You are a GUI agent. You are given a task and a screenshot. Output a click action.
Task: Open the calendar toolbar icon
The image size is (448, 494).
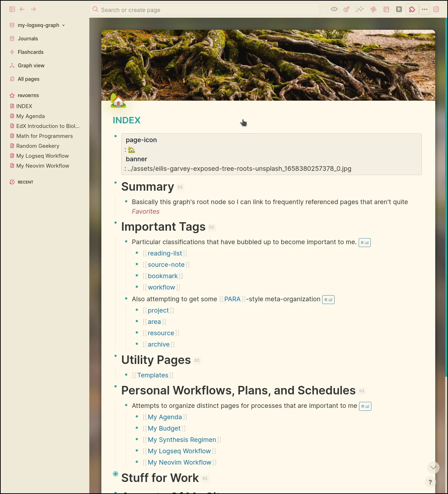click(x=386, y=9)
